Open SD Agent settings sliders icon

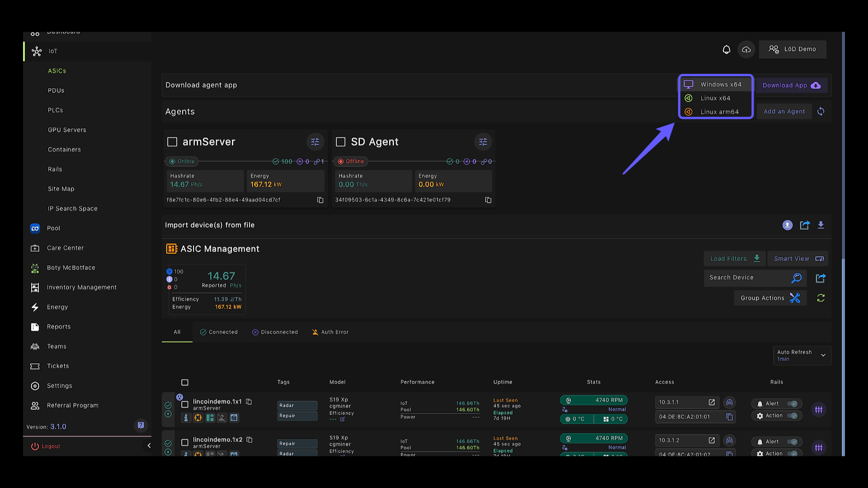point(483,142)
